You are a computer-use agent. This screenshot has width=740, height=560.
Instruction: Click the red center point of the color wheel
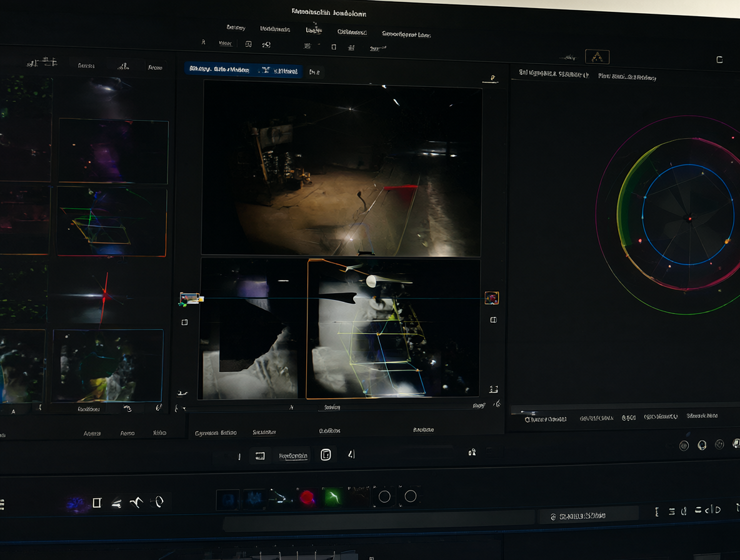click(689, 218)
